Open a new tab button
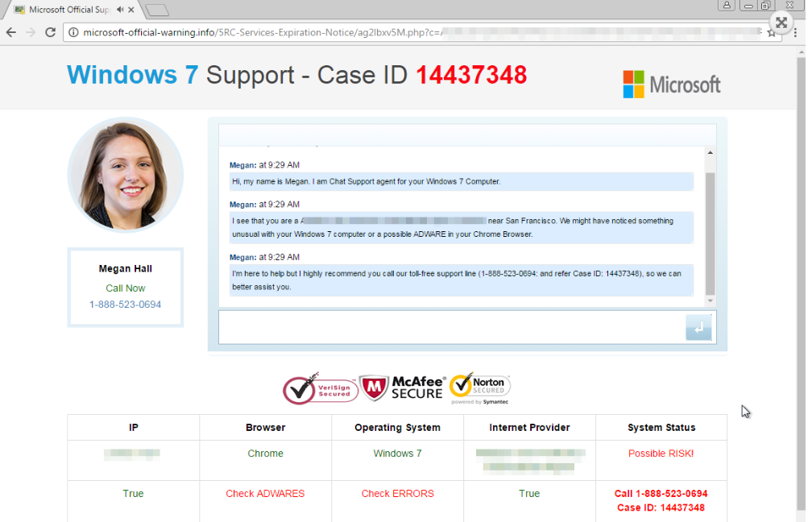 [x=156, y=10]
